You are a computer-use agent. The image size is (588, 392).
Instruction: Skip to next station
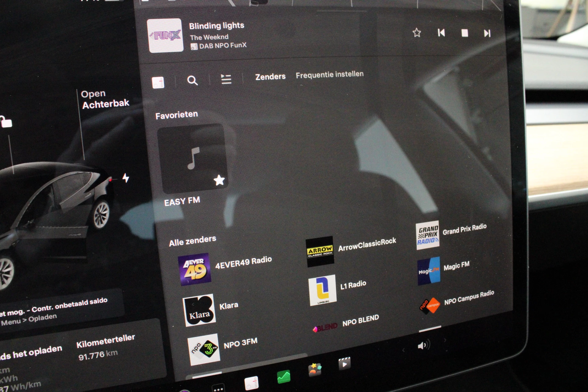coord(487,33)
